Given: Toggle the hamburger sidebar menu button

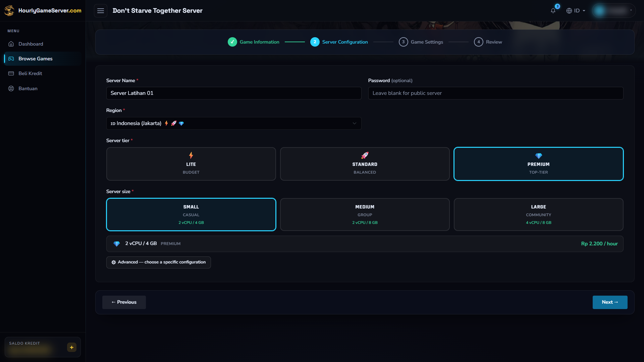Looking at the screenshot, I should (x=101, y=11).
